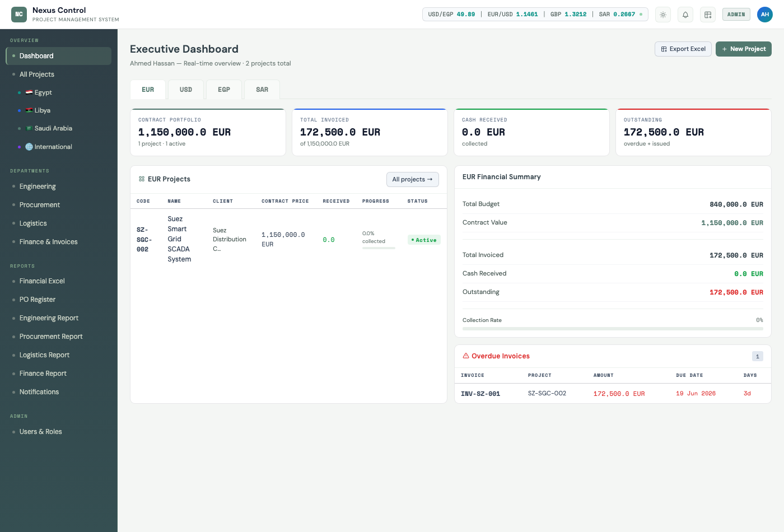Click due date 19 Jun 2026
784x532 pixels.
(696, 394)
